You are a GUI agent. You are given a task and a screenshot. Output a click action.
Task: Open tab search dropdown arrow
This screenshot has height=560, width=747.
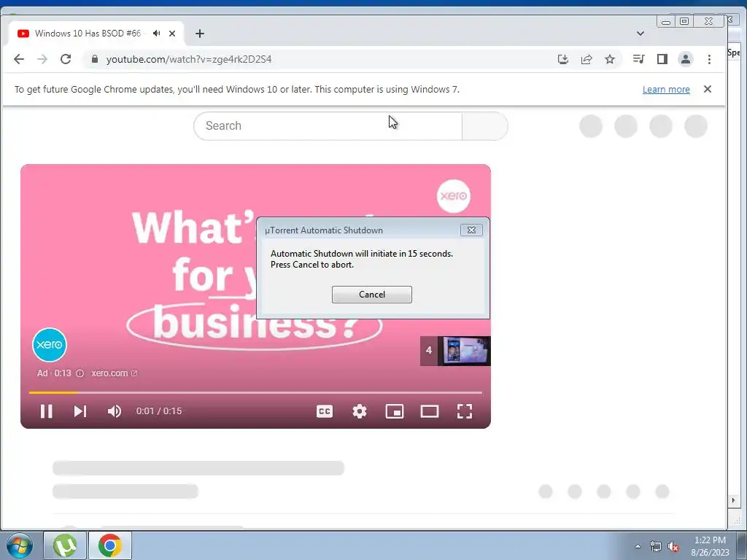pyautogui.click(x=640, y=34)
